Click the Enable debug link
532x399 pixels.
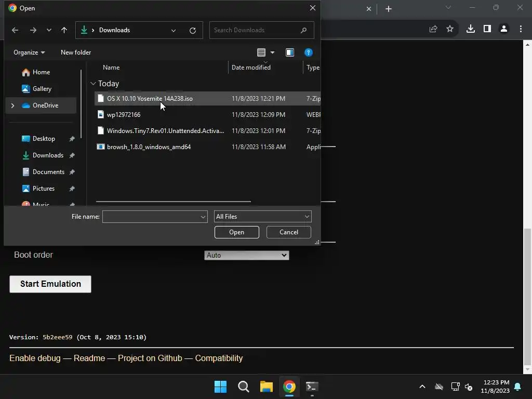(35, 358)
